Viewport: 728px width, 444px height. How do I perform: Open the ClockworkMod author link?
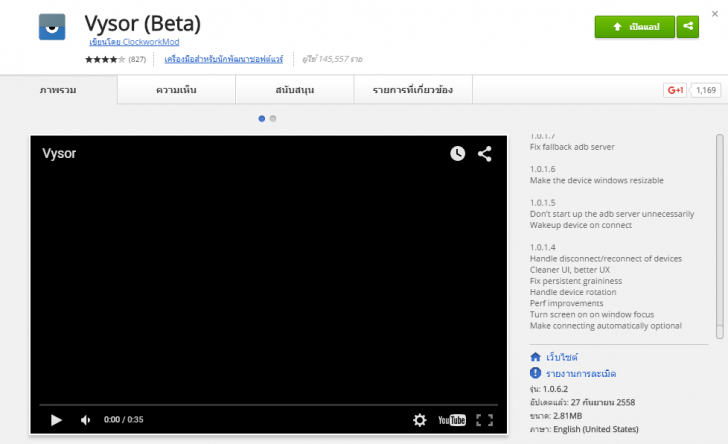coord(134,42)
